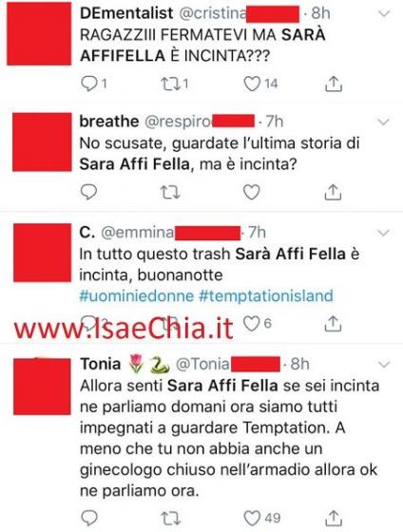Retweet the breathe tweet

pyautogui.click(x=170, y=192)
